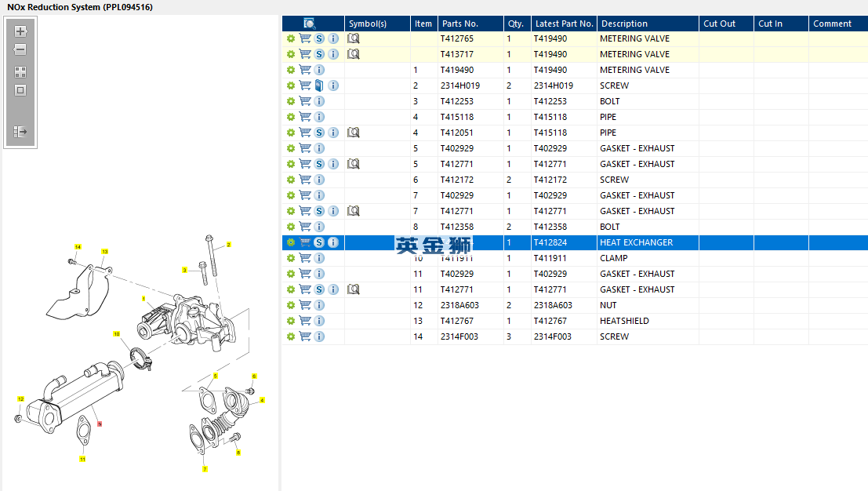Click the Latest Part No. header

click(x=564, y=24)
